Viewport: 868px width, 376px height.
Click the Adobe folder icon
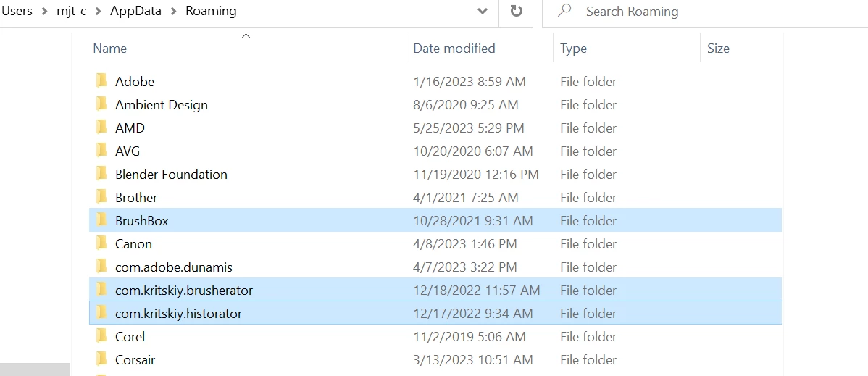tap(101, 81)
